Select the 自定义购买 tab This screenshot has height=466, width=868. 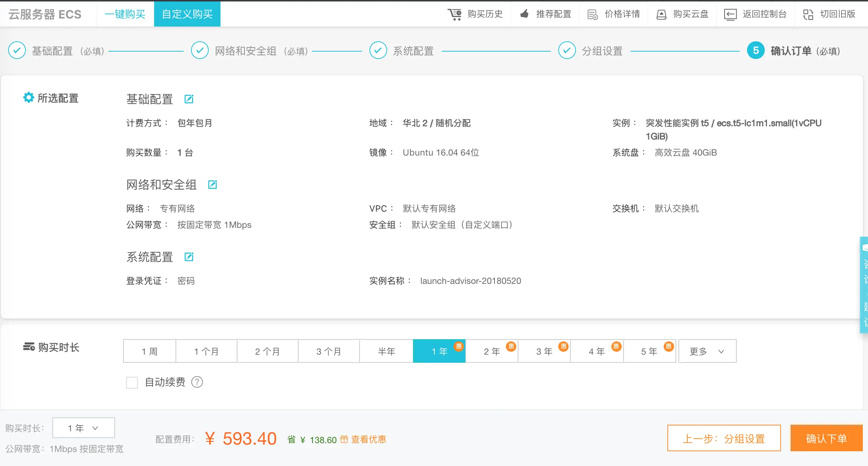187,14
